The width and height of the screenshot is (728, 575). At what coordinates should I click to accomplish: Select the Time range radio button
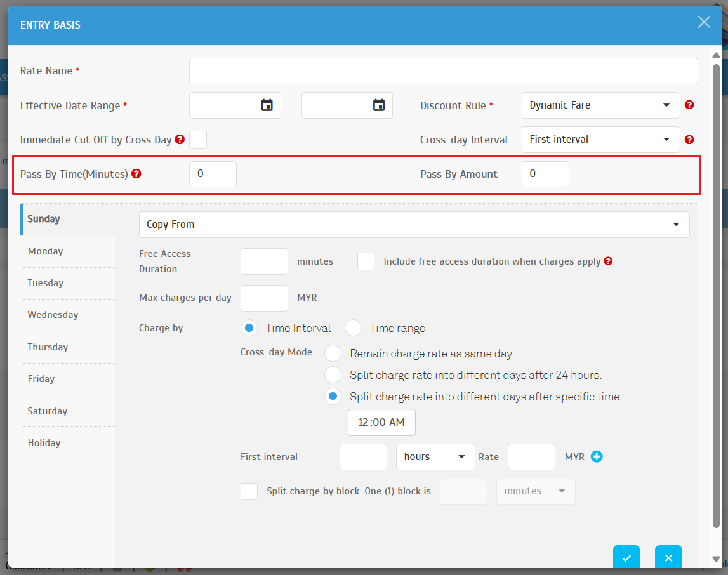(x=354, y=328)
